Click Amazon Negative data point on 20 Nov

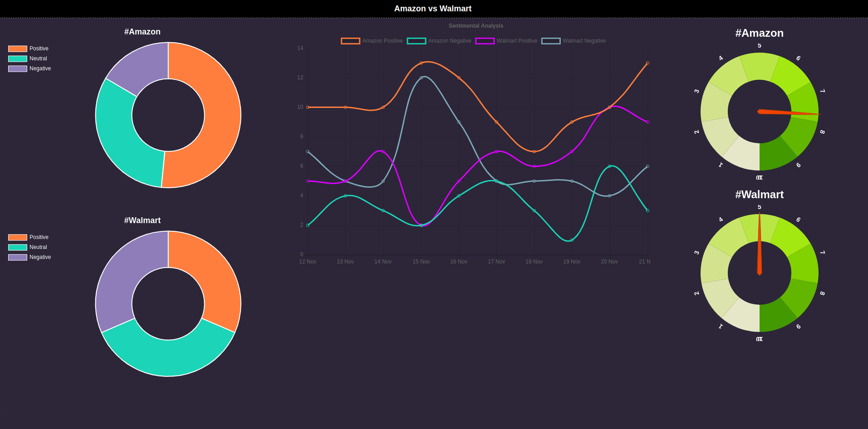tap(609, 166)
